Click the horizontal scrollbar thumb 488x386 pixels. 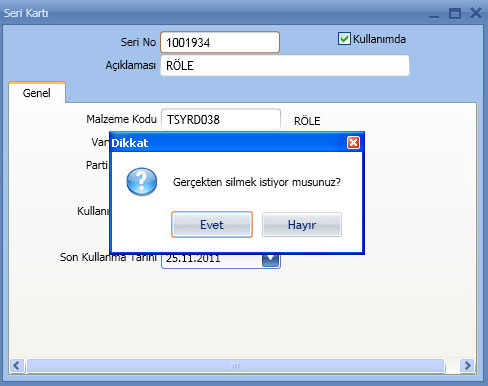236,366
